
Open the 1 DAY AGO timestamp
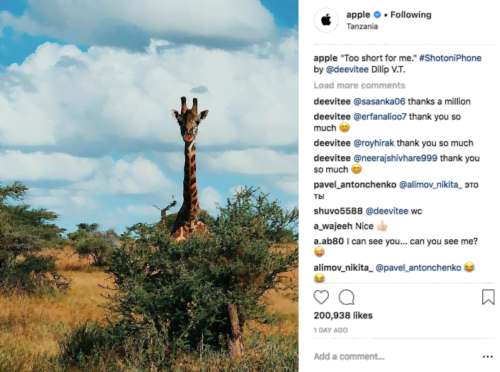pyautogui.click(x=331, y=330)
